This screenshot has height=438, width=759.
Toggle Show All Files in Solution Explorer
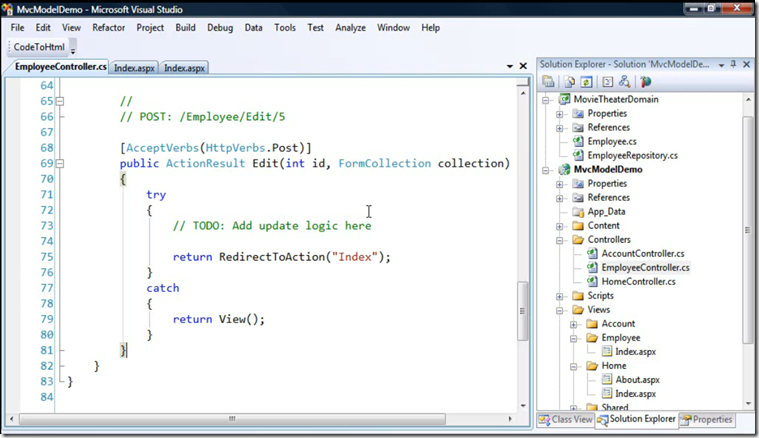click(x=569, y=82)
